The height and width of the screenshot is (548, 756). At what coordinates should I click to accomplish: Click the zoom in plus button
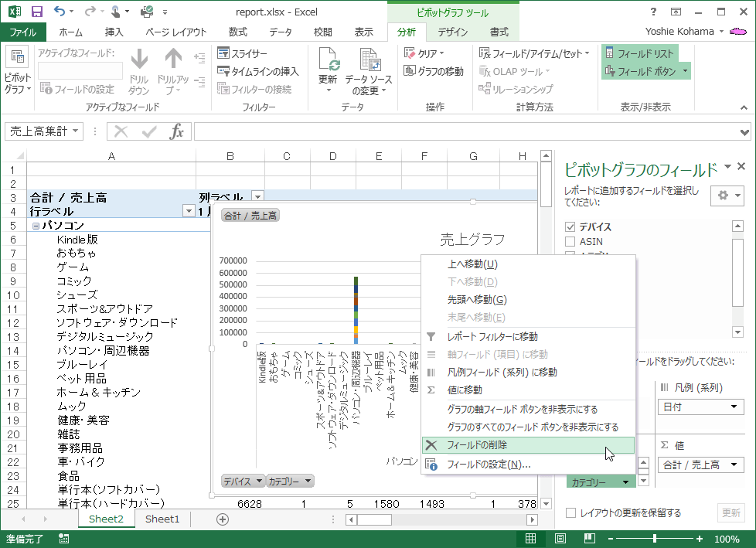[700, 539]
